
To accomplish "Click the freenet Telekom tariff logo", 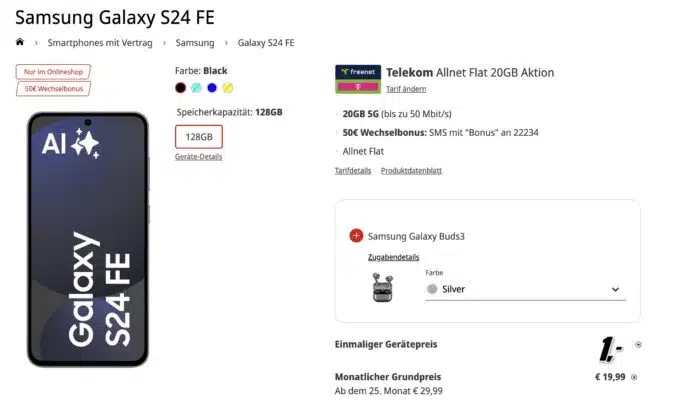I will [357, 80].
